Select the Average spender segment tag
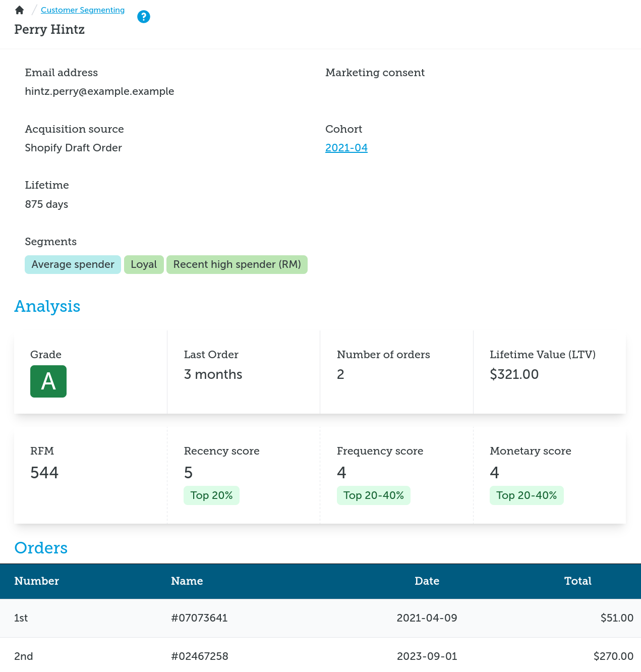 pyautogui.click(x=73, y=264)
